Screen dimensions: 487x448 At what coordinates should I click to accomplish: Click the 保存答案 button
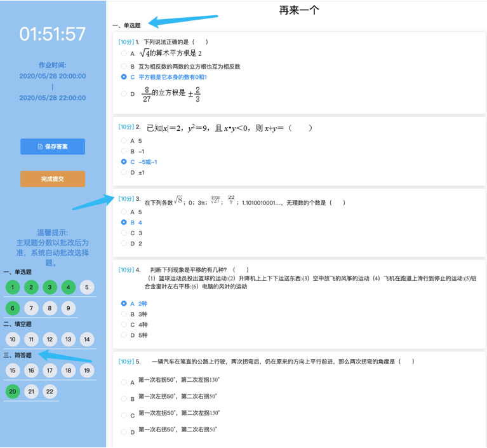tap(53, 146)
